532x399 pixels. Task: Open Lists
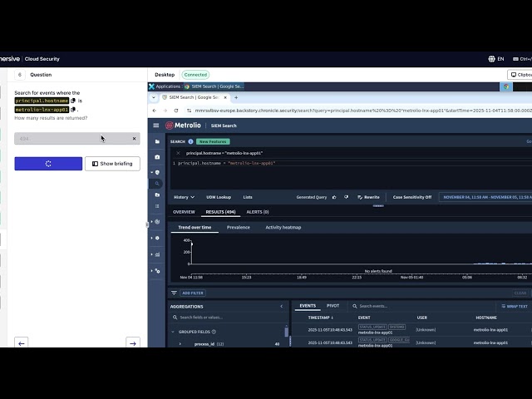pos(248,197)
